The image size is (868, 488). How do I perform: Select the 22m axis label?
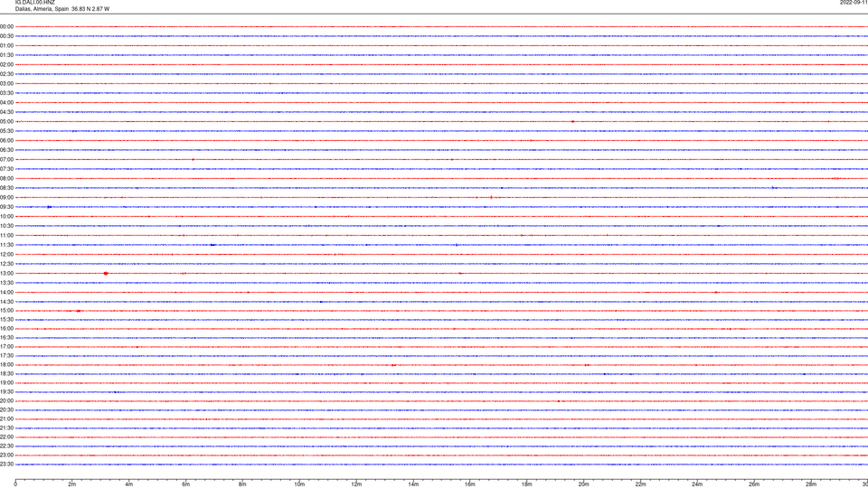640,484
